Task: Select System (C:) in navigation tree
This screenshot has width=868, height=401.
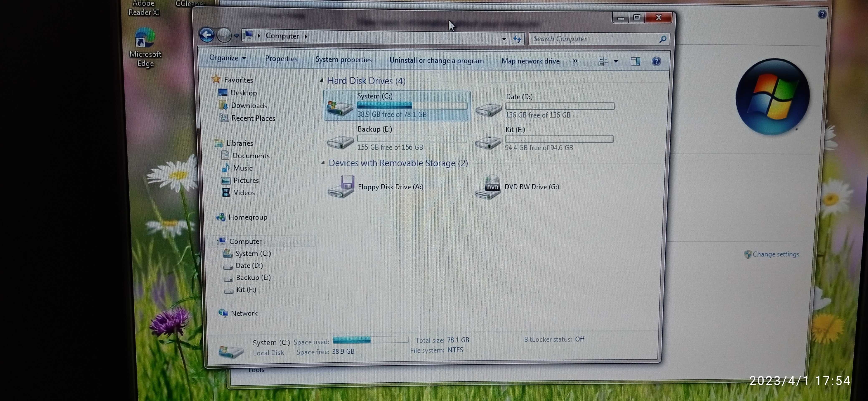Action: [247, 253]
